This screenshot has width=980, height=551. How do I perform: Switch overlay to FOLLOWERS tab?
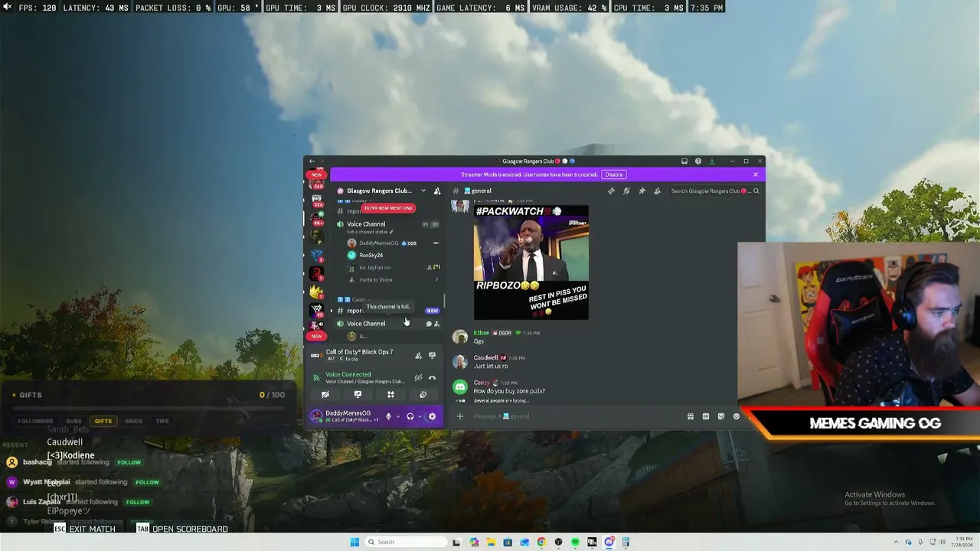coord(35,421)
